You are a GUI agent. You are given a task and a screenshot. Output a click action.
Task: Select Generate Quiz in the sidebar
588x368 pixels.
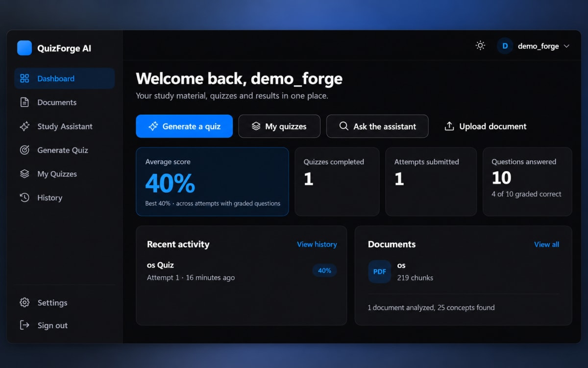point(64,150)
